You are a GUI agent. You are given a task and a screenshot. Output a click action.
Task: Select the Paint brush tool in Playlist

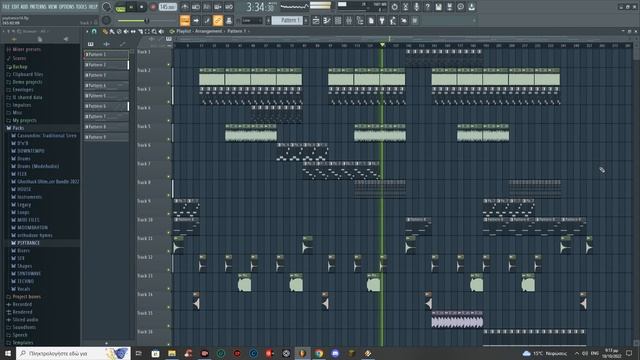[x=112, y=31]
